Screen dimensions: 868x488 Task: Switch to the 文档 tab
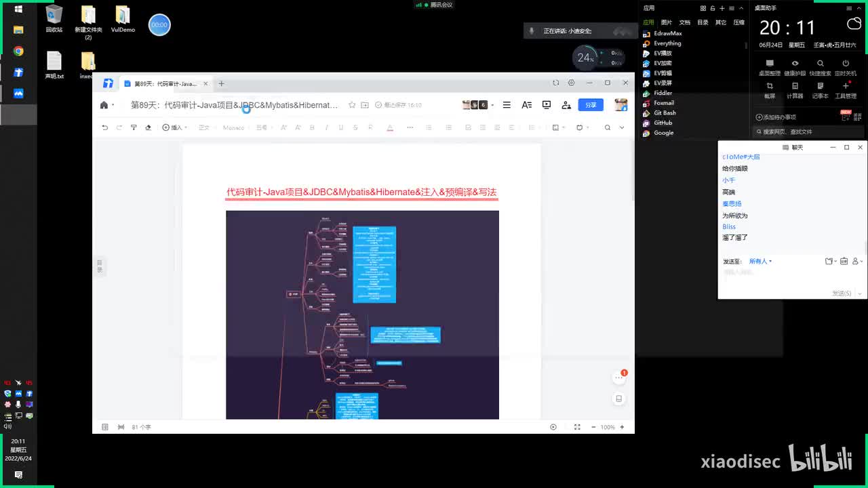click(x=685, y=22)
